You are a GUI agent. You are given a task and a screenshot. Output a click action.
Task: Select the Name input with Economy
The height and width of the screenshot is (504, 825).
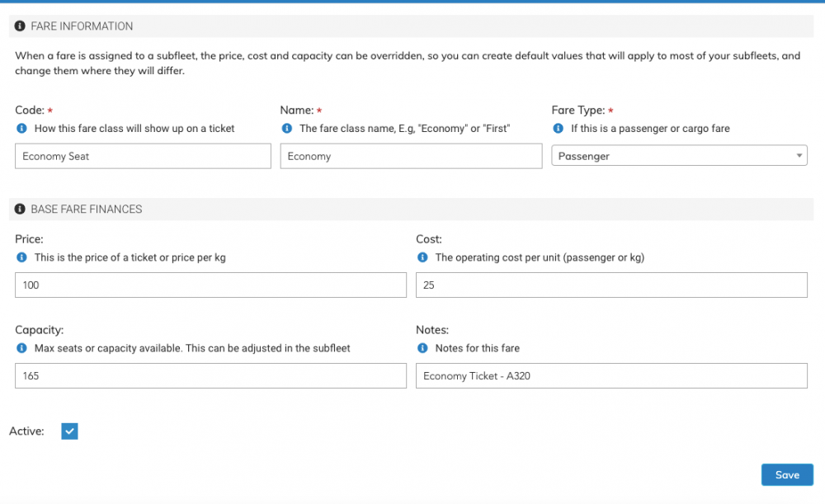(411, 156)
